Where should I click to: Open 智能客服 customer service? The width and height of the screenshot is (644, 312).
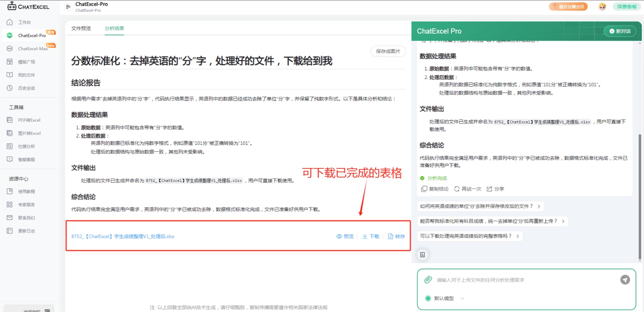pos(27,159)
